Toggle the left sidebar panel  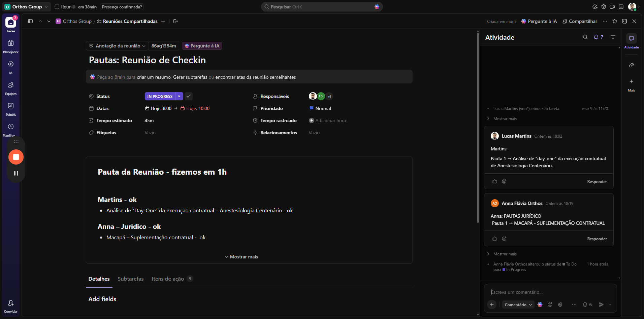tap(30, 21)
